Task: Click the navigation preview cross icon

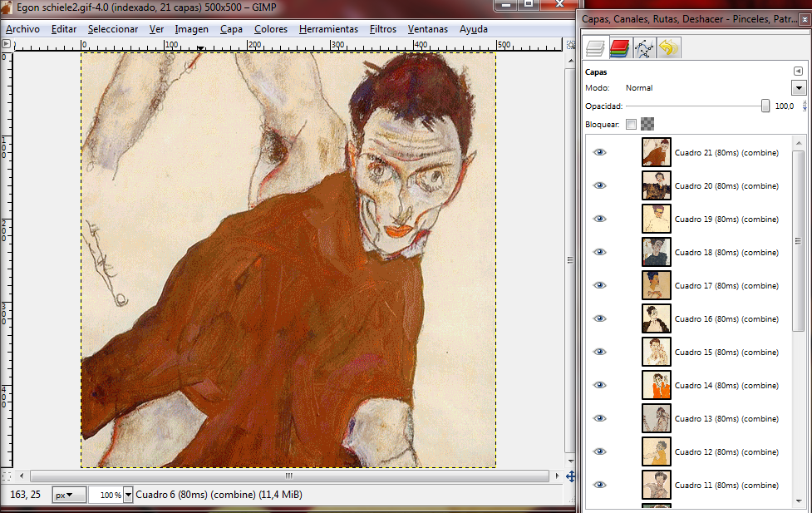Action: pos(571,476)
